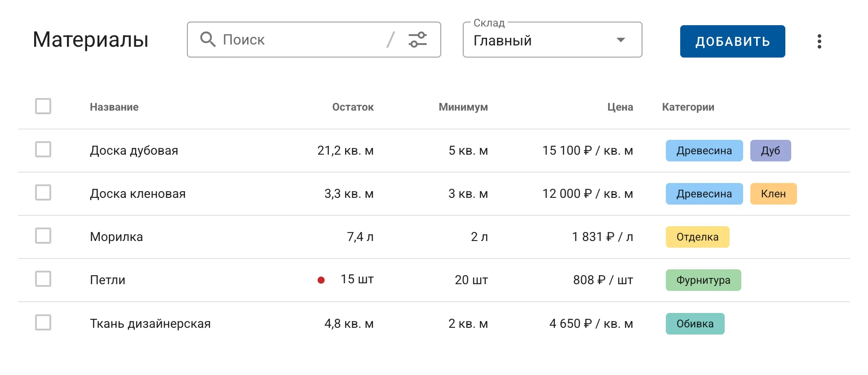Select the Морилка row checkbox
Screen dimensions: 868x375
click(43, 236)
